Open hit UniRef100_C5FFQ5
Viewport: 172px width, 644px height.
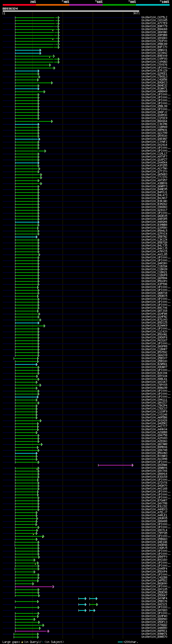tap(154, 533)
